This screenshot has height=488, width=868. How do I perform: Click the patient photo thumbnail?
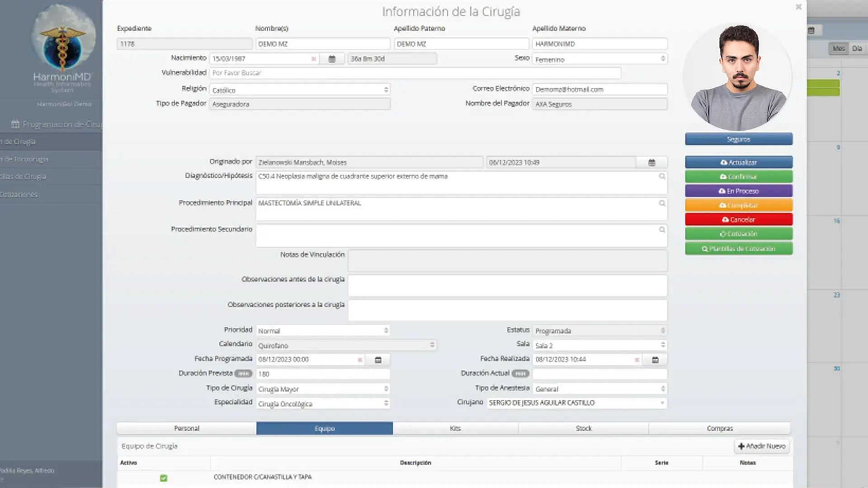[738, 77]
